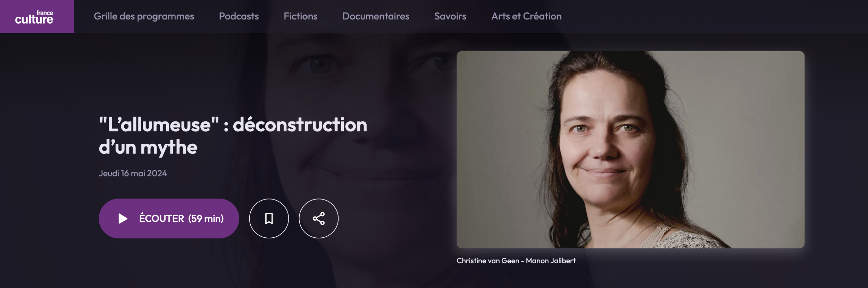Save episode with the bookmark icon
This screenshot has height=288, width=868.
269,219
